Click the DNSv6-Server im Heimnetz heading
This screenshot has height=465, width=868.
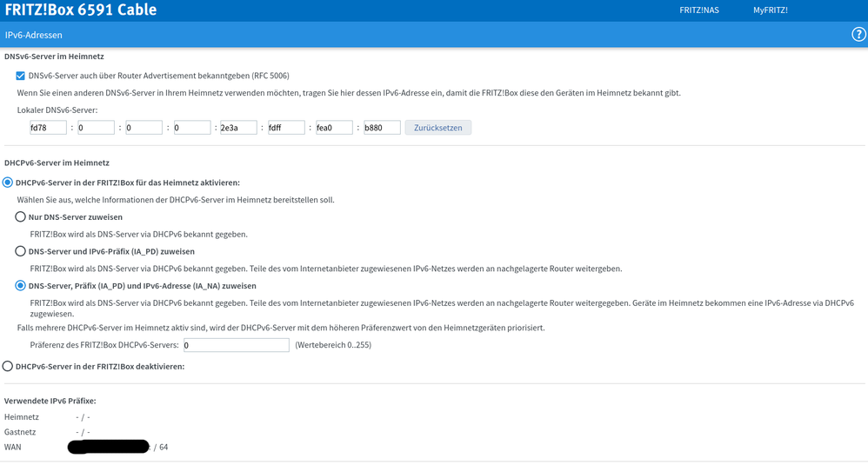[54, 56]
